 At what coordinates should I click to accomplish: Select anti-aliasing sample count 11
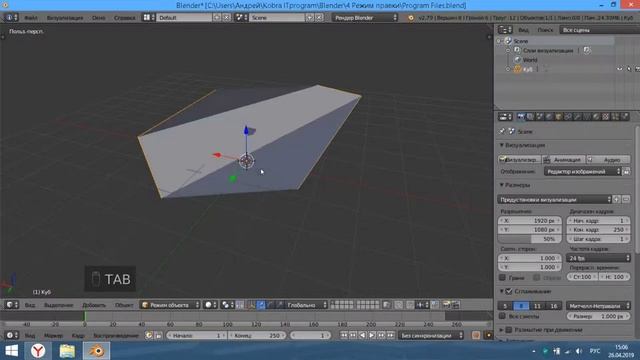click(x=537, y=306)
